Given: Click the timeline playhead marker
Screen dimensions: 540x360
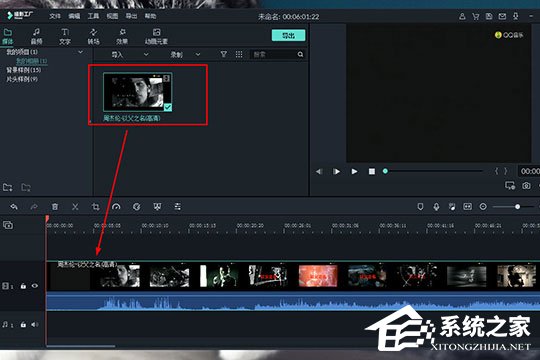Looking at the screenshot, I should [x=47, y=219].
